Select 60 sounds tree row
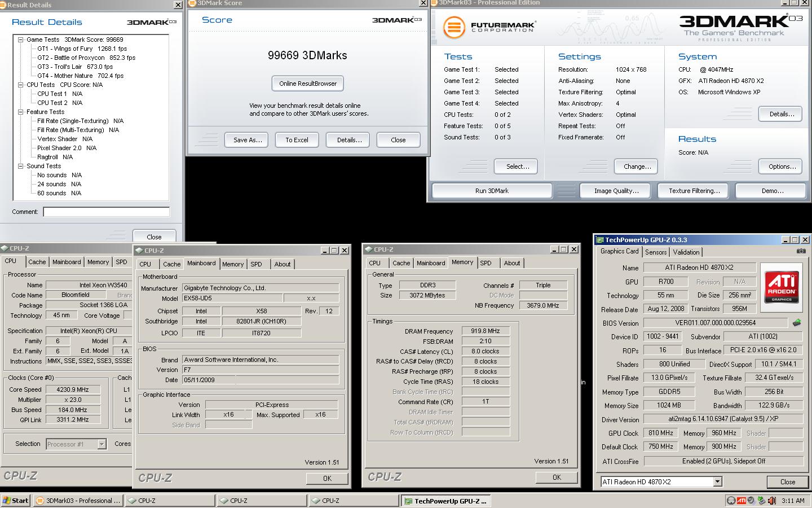812x508 pixels. pos(59,193)
